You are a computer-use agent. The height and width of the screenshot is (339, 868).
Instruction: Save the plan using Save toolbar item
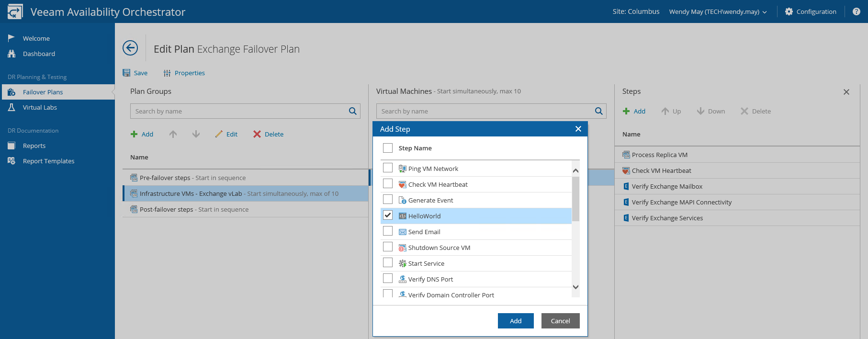pyautogui.click(x=135, y=73)
